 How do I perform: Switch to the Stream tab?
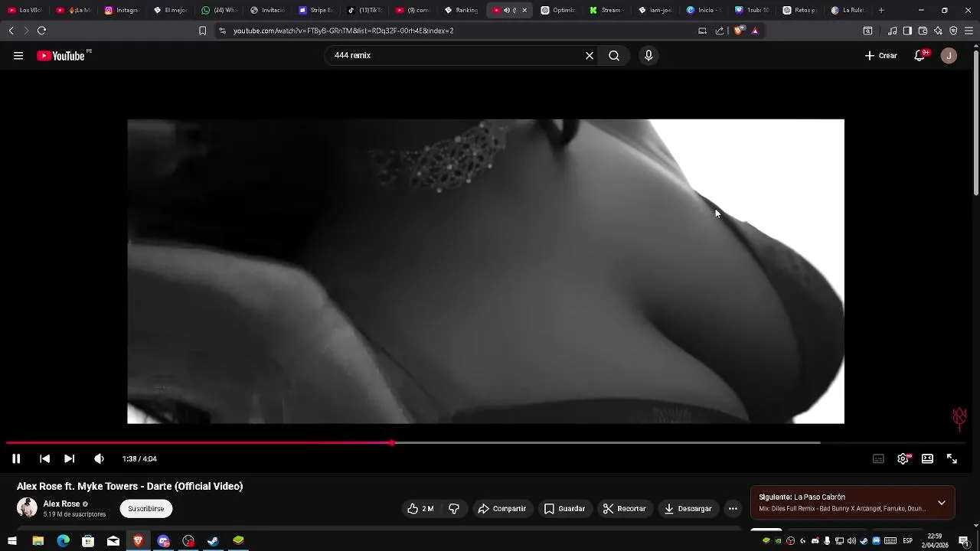click(x=606, y=10)
